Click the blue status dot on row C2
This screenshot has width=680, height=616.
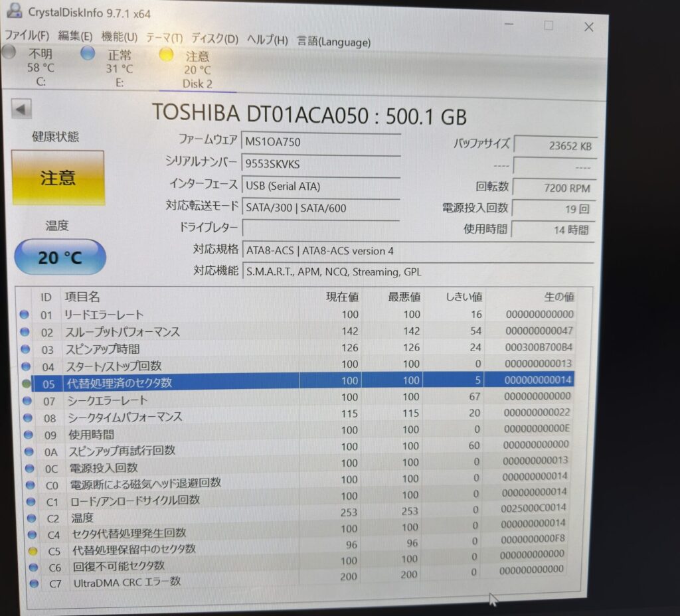point(31,518)
